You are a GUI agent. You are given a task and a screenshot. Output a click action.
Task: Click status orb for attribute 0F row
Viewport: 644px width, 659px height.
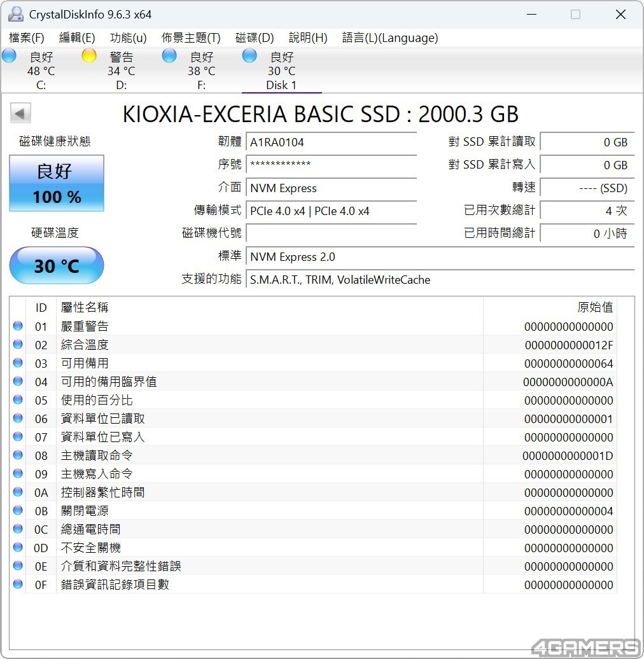tap(18, 585)
